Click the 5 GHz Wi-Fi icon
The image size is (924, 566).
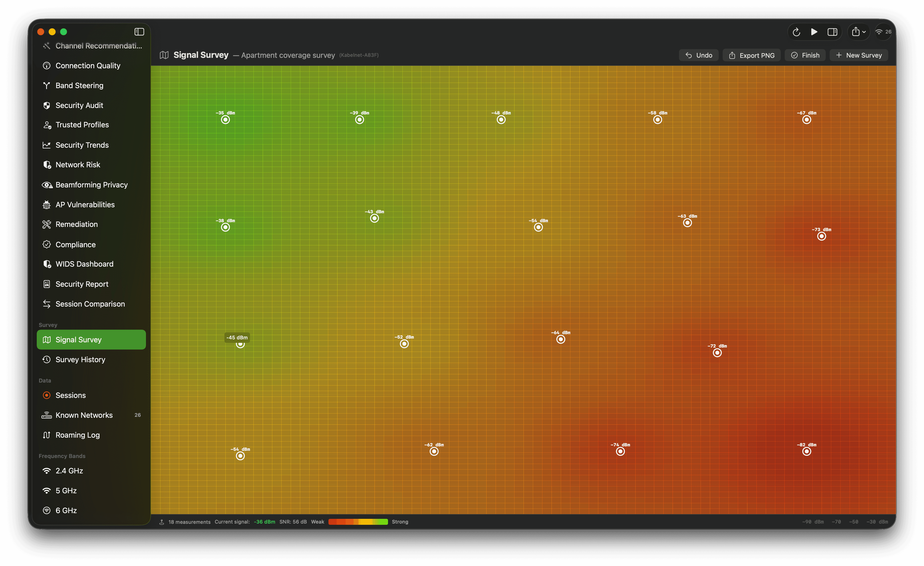coord(47,491)
